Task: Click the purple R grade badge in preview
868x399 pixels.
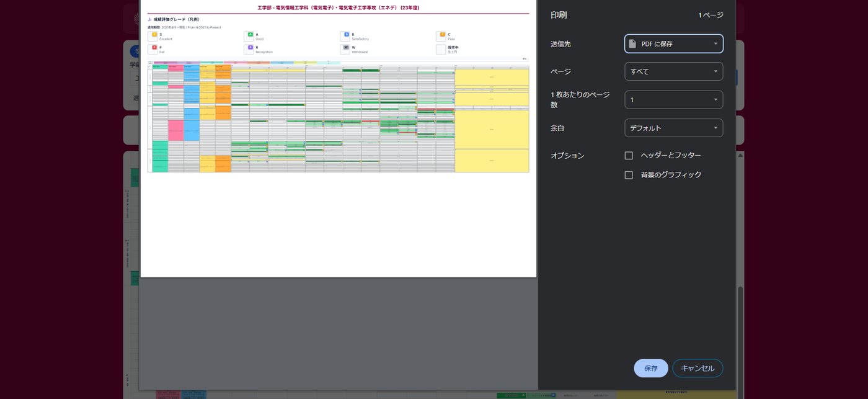Action: 250,47
